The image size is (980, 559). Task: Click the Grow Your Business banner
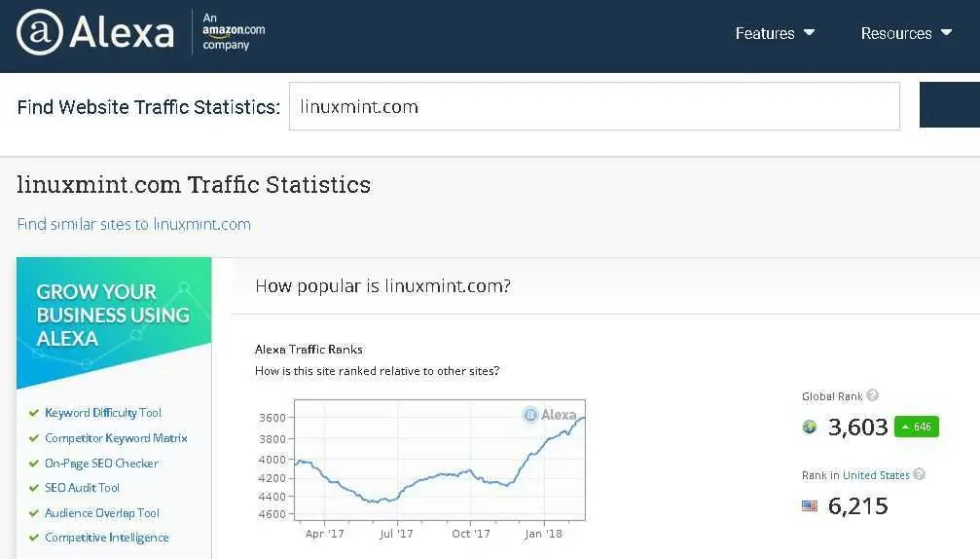[114, 322]
